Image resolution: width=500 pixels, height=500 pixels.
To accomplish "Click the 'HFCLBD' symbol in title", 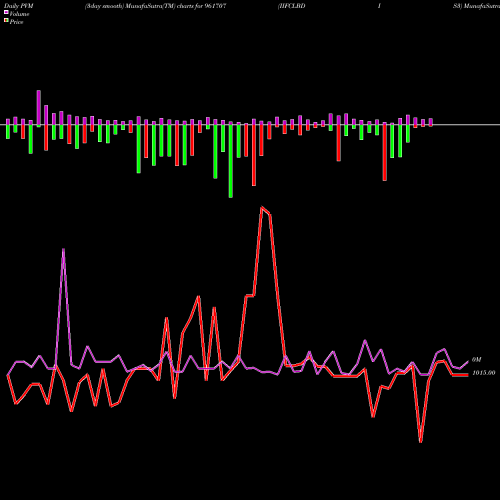I will [292, 6].
